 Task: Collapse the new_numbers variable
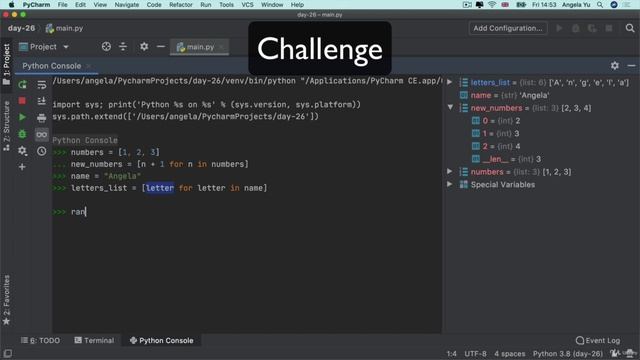click(x=450, y=107)
